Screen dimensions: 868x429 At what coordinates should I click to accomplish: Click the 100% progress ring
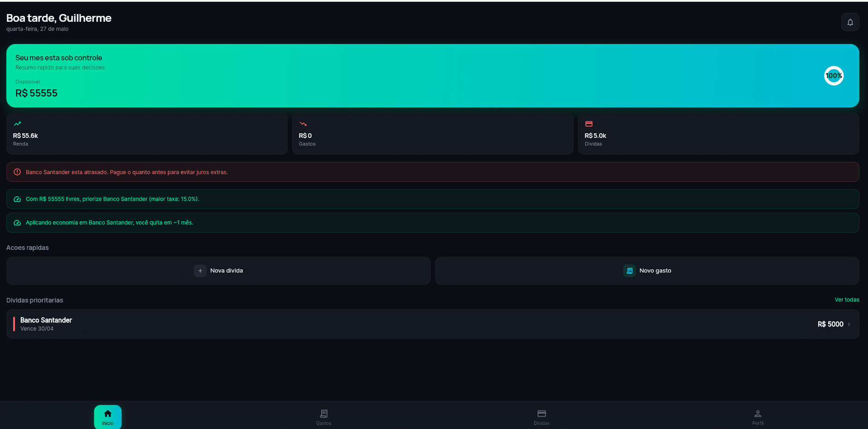point(834,76)
